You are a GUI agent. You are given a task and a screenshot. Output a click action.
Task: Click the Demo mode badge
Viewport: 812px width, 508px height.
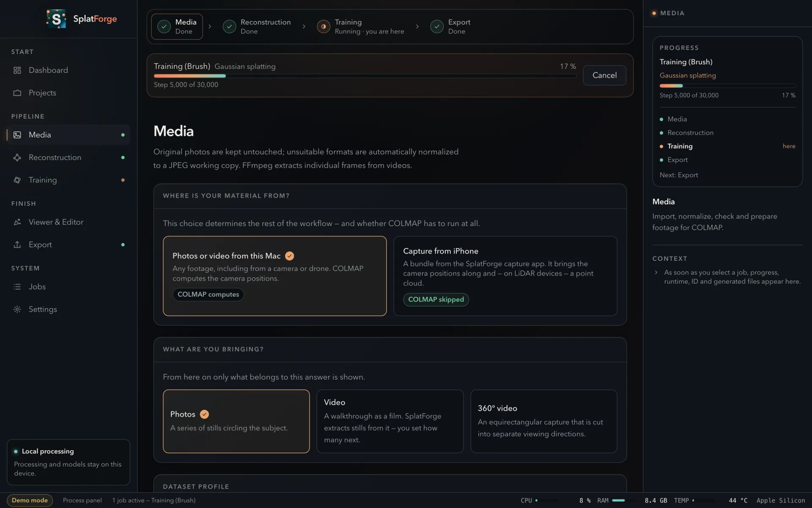tap(30, 500)
